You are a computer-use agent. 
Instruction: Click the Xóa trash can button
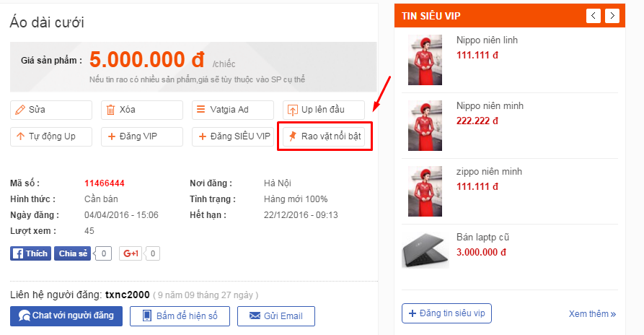coord(141,110)
